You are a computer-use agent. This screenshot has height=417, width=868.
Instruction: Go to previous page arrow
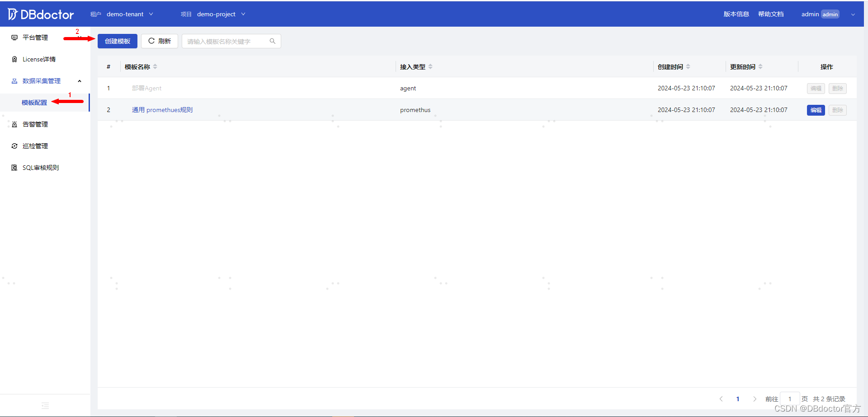point(721,399)
